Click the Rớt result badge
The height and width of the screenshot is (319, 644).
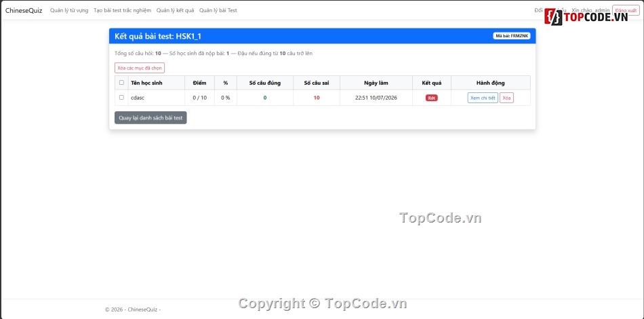[432, 98]
